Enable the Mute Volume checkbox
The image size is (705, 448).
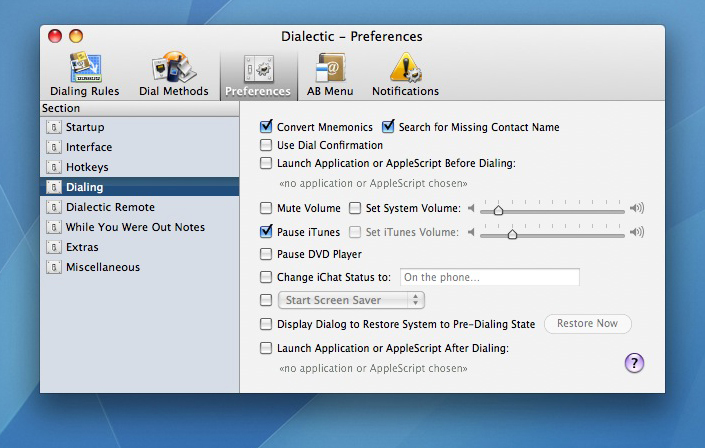[x=266, y=208]
